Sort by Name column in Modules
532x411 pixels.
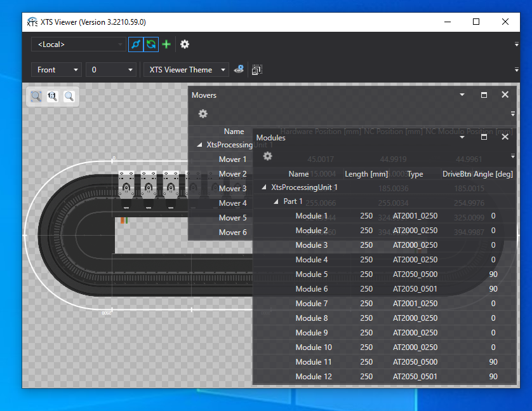[298, 174]
